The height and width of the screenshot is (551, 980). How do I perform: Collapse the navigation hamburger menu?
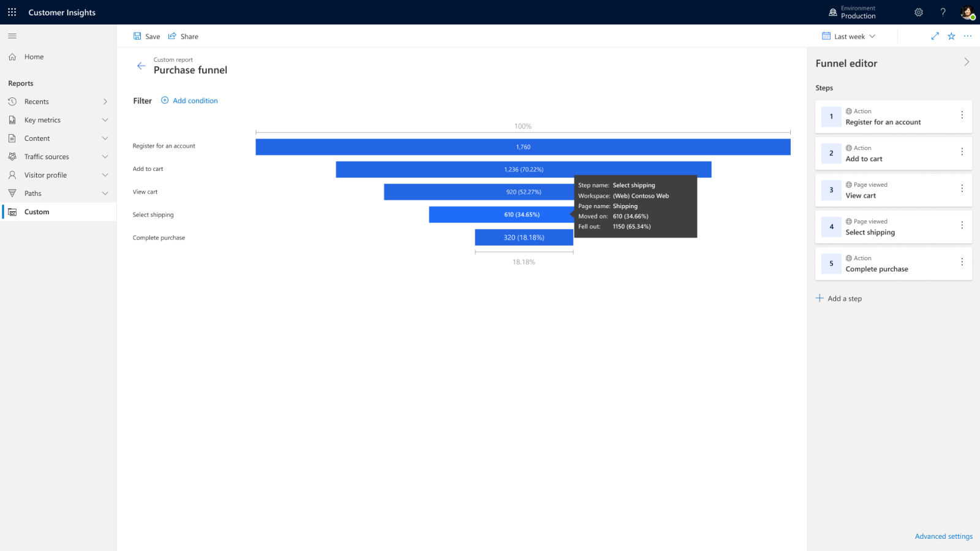(x=12, y=36)
